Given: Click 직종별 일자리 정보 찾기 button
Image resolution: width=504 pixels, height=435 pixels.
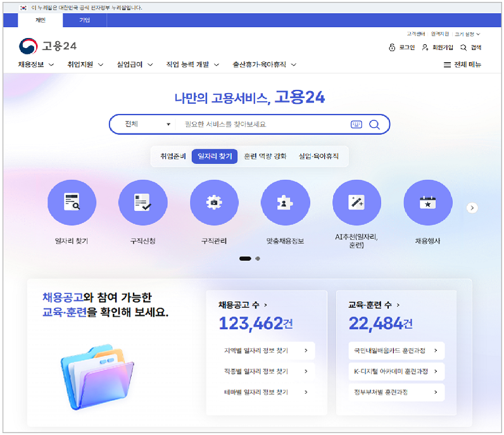Looking at the screenshot, I should [266, 371].
